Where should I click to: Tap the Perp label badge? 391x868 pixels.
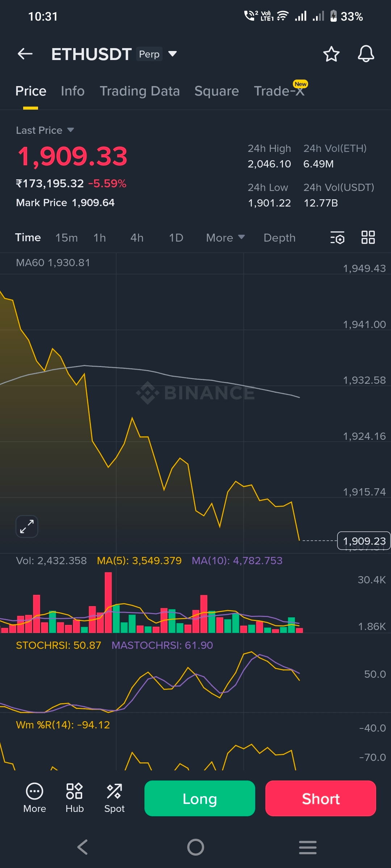point(149,54)
